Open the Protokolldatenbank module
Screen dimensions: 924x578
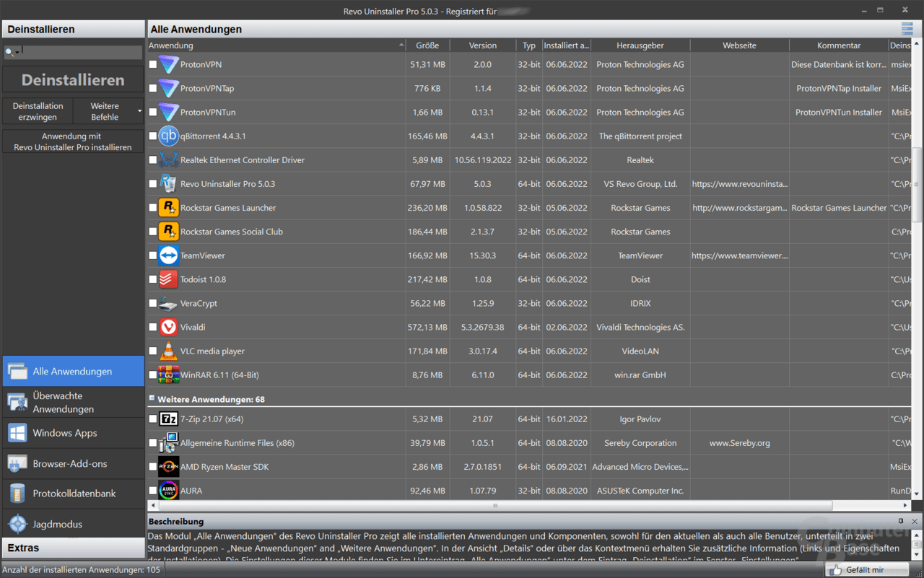pyautogui.click(x=73, y=494)
